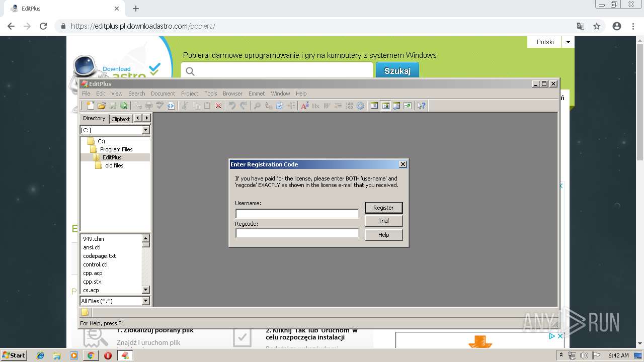The width and height of the screenshot is (644, 362).
Task: Select the file cpp.stx
Action: tap(92, 282)
